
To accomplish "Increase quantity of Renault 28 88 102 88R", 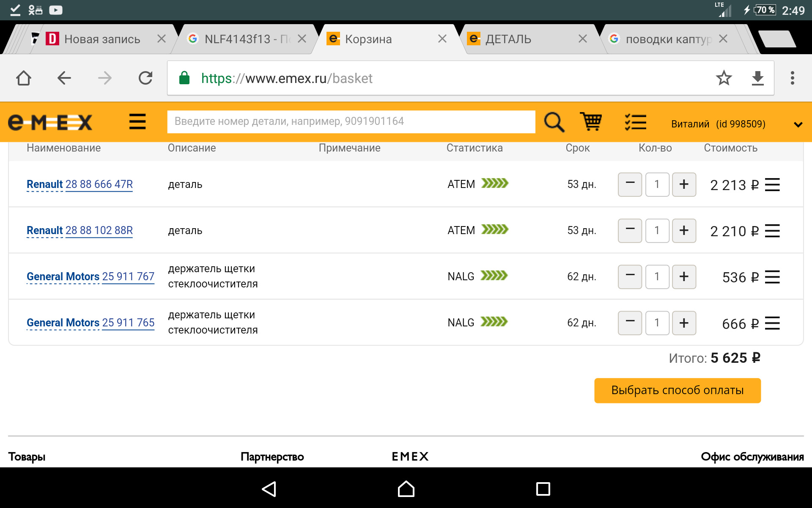I will point(684,231).
